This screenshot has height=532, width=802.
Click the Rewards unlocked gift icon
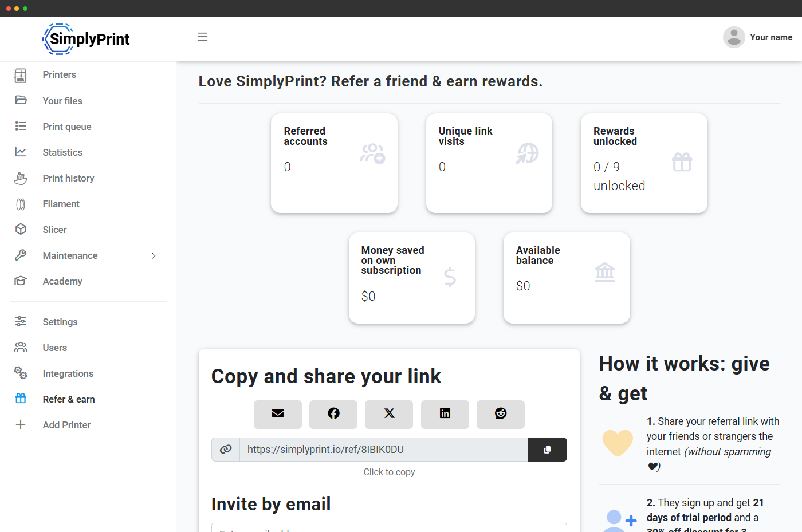(x=682, y=162)
